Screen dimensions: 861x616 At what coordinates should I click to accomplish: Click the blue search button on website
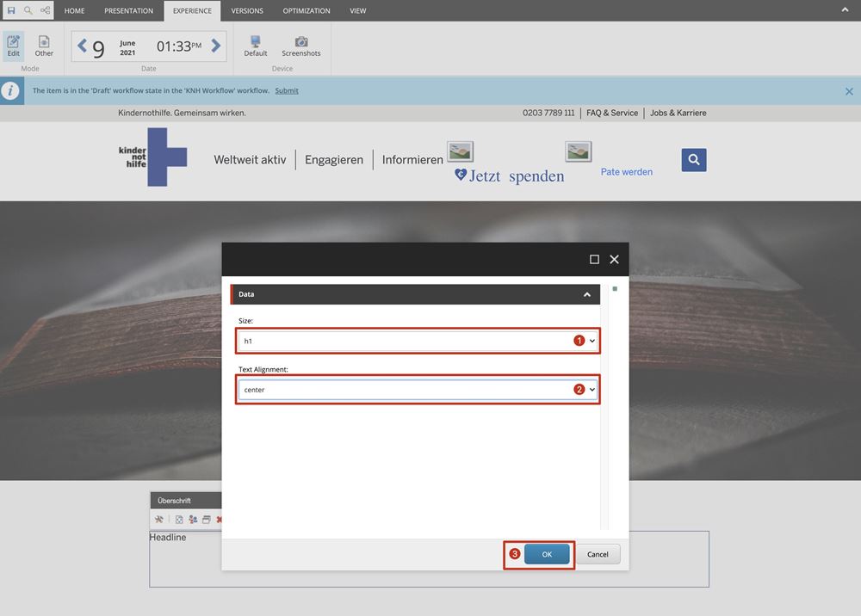(x=694, y=160)
